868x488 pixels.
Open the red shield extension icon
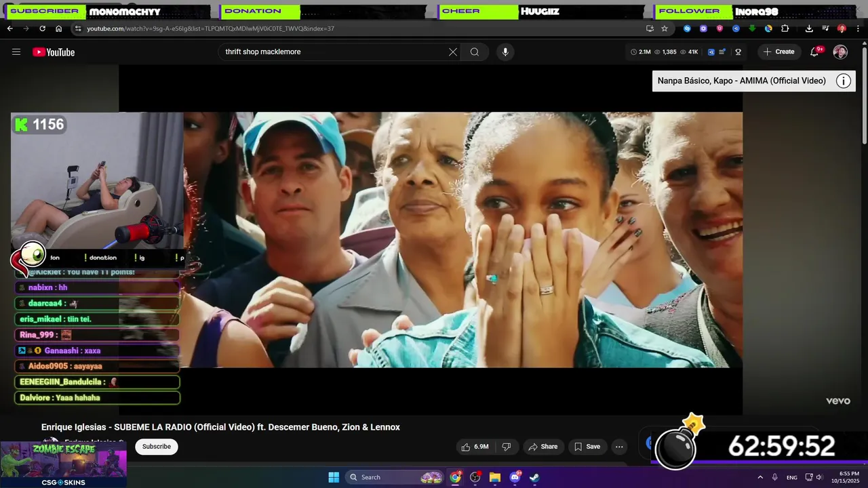tap(719, 28)
